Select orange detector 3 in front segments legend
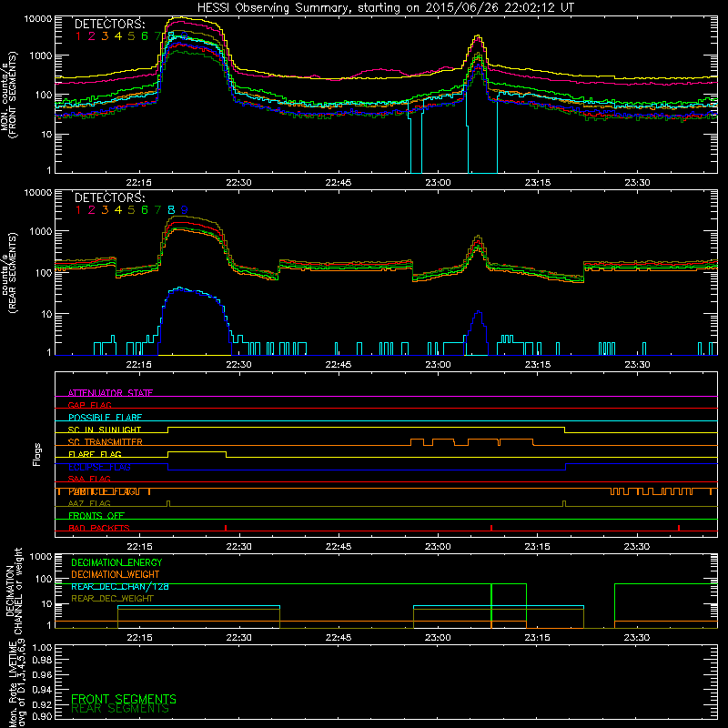This screenshot has width=728, height=728. 105,36
